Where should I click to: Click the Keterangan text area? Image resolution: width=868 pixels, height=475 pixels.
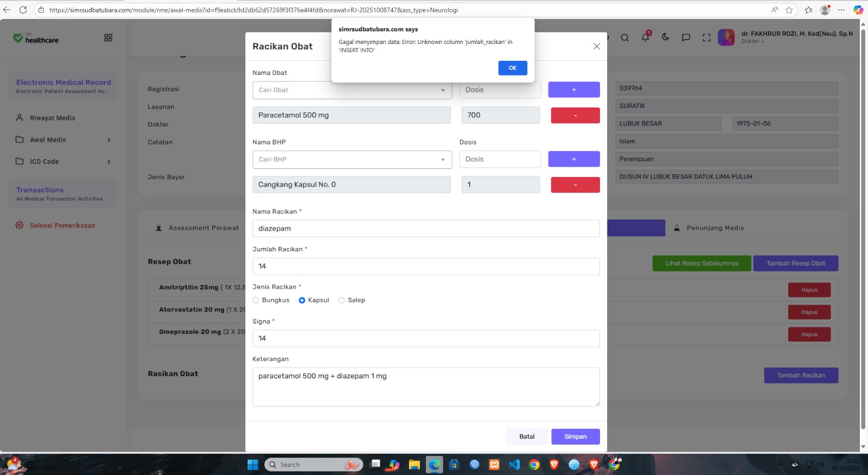[x=426, y=387]
